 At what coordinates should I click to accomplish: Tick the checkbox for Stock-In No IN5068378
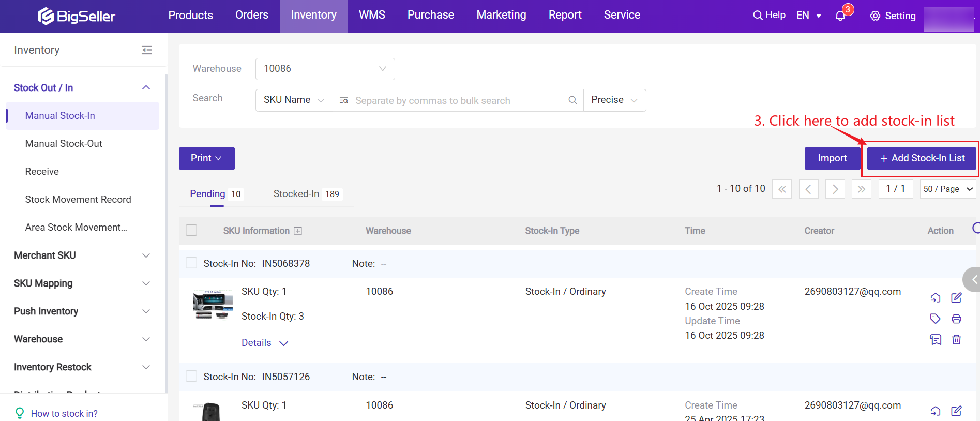coord(191,263)
